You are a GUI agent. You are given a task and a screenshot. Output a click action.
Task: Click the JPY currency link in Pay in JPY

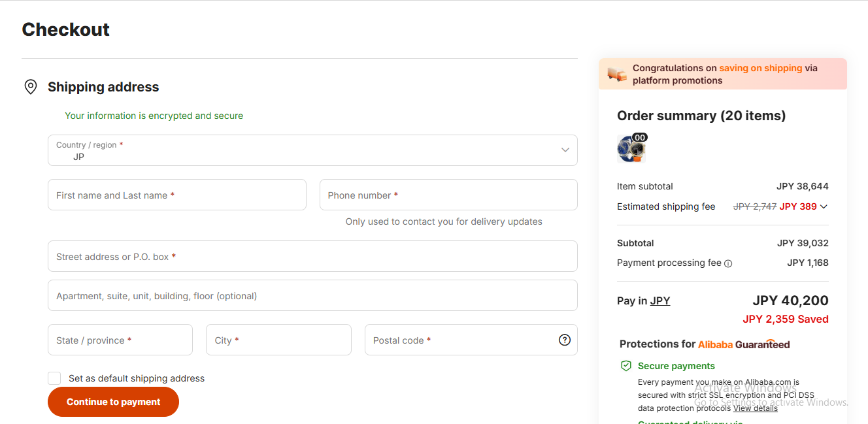[659, 301]
